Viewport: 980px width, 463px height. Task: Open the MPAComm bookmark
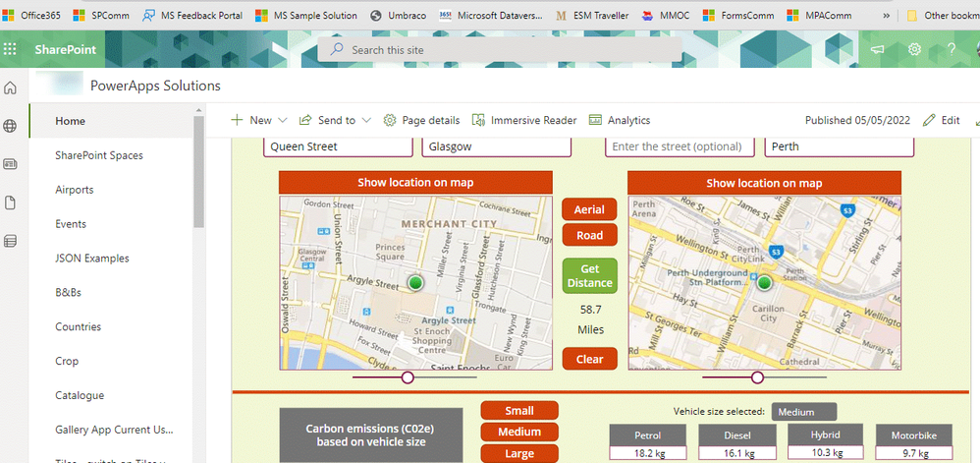(819, 15)
